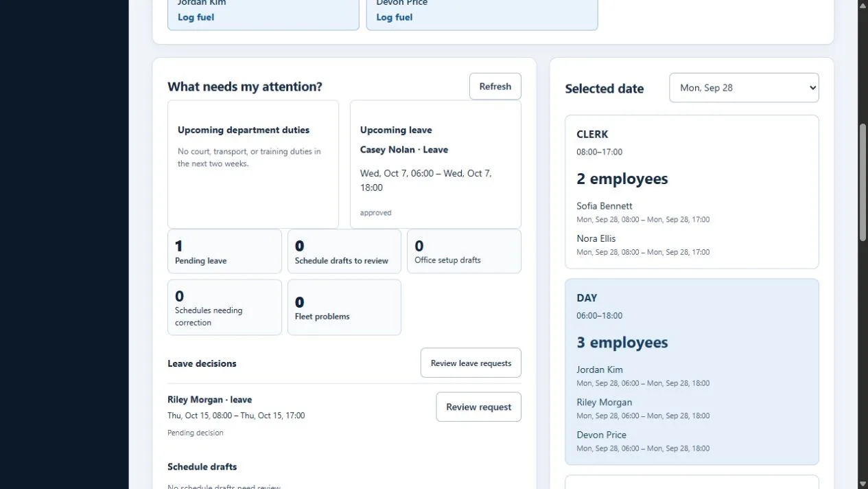This screenshot has width=868, height=489.
Task: Click the Pending decision status text
Action: pyautogui.click(x=196, y=433)
